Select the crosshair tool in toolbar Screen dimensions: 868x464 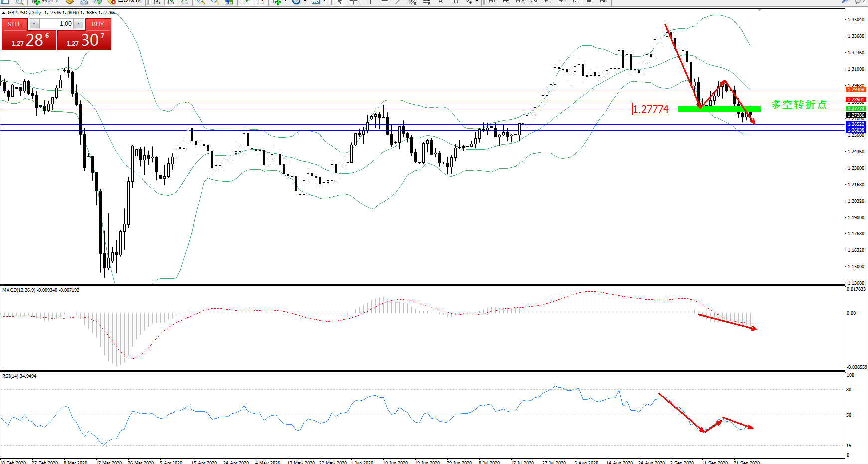pyautogui.click(x=353, y=2)
